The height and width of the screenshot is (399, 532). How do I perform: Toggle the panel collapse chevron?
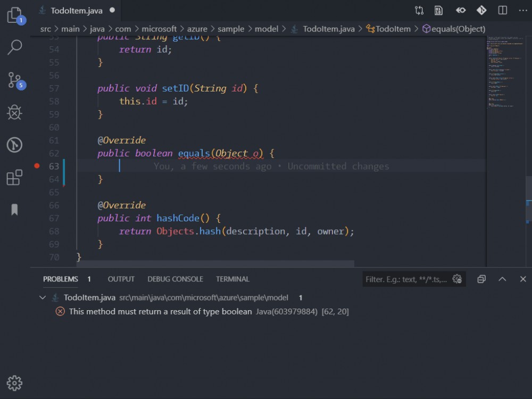pos(502,279)
